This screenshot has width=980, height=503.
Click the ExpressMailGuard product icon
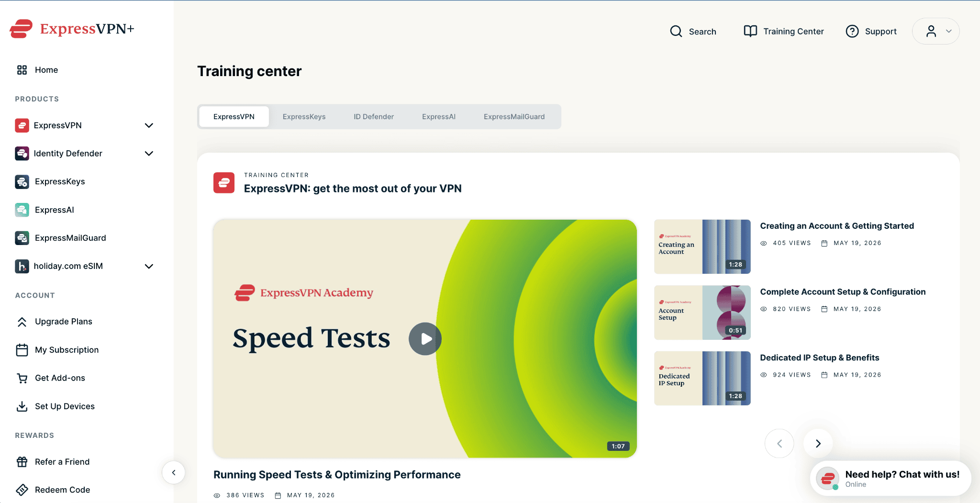22,238
